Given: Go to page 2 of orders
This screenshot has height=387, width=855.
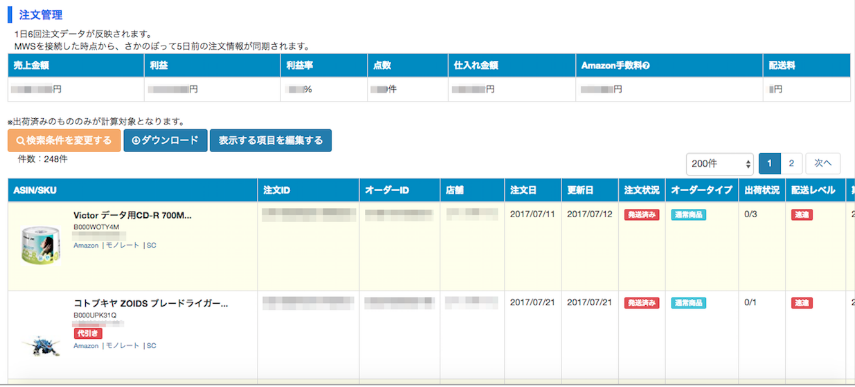Looking at the screenshot, I should 791,163.
